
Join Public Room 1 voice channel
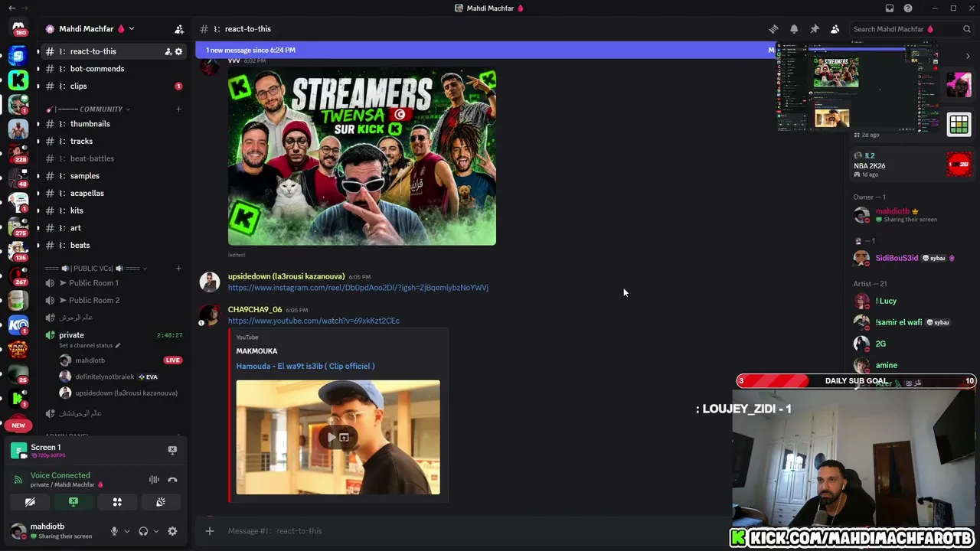(x=114, y=283)
